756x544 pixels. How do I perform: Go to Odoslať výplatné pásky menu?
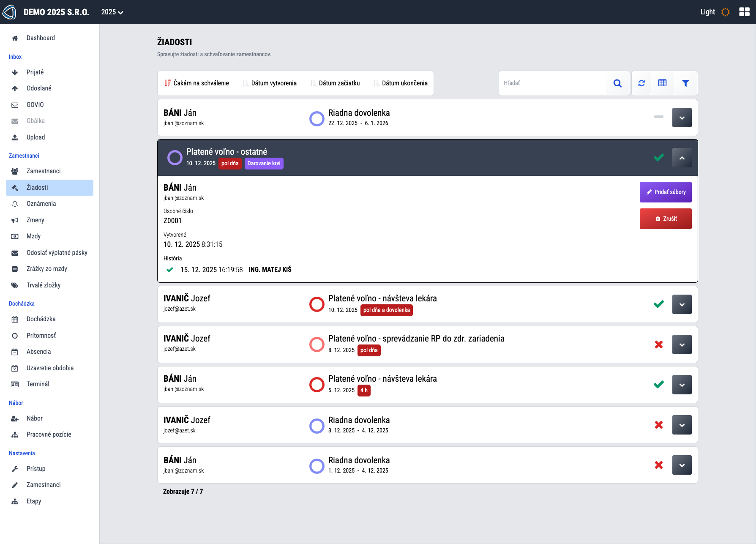point(57,253)
